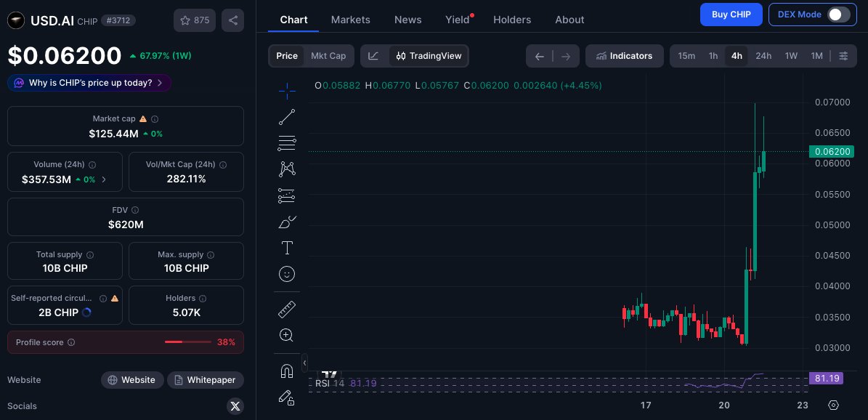
Task: Click the 5.07K holders value
Action: pos(187,312)
